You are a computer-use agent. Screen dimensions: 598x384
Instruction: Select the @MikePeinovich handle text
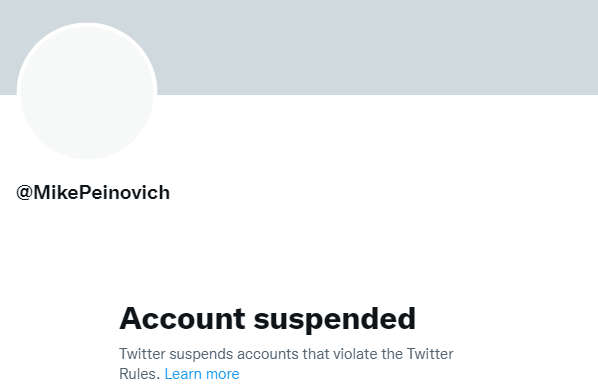(93, 192)
